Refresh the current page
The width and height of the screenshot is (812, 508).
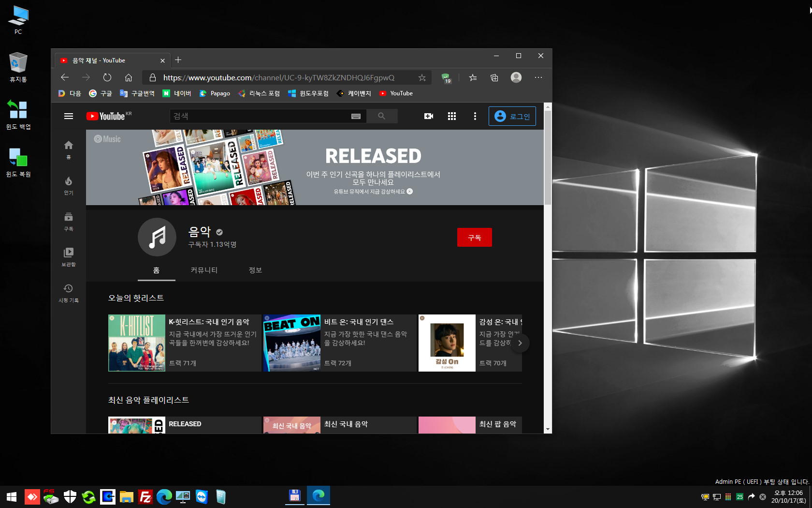(107, 77)
